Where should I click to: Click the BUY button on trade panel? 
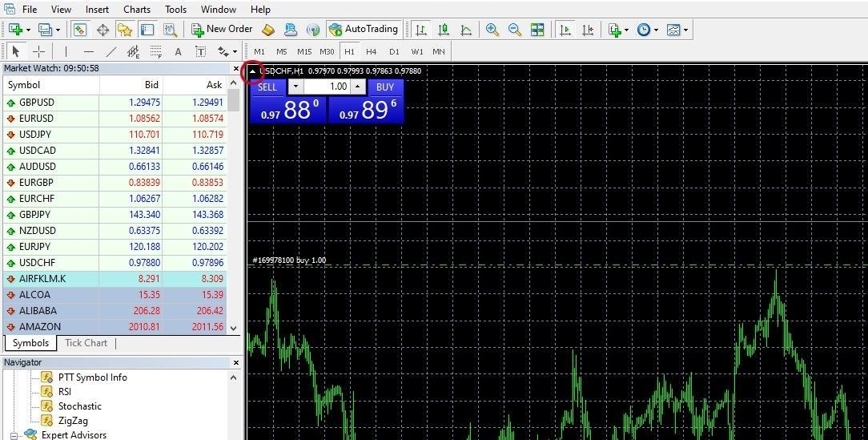[x=384, y=87]
